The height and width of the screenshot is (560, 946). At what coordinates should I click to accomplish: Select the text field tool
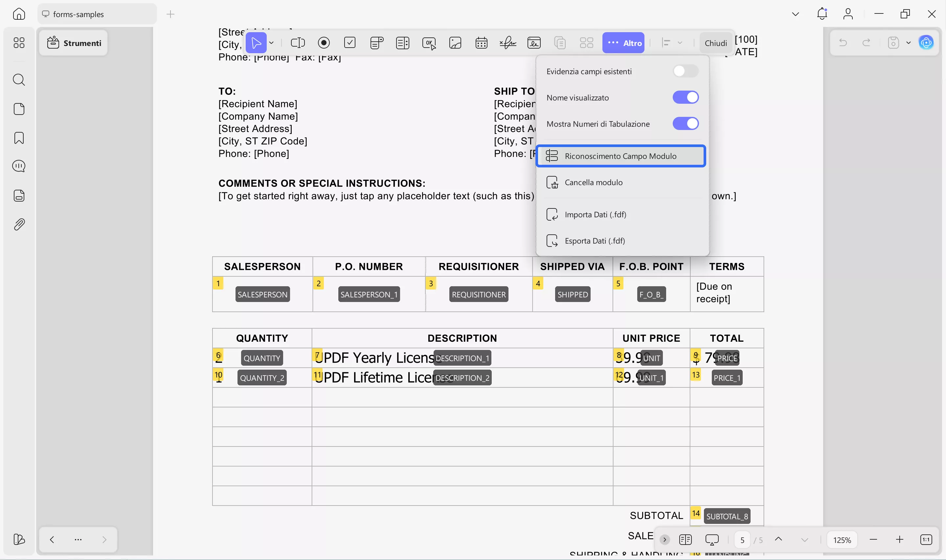click(298, 43)
